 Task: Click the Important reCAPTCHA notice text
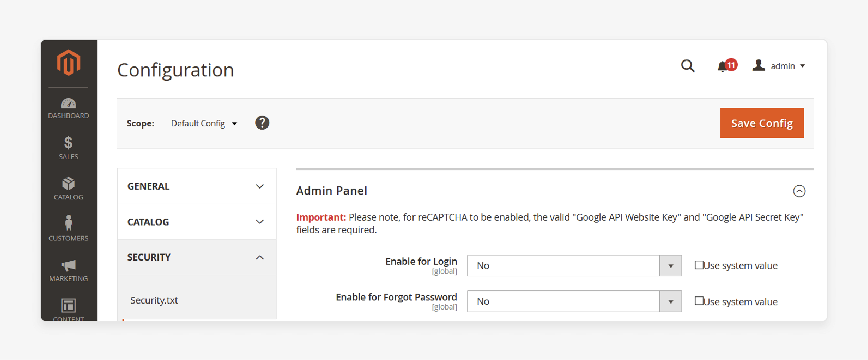[x=550, y=224]
